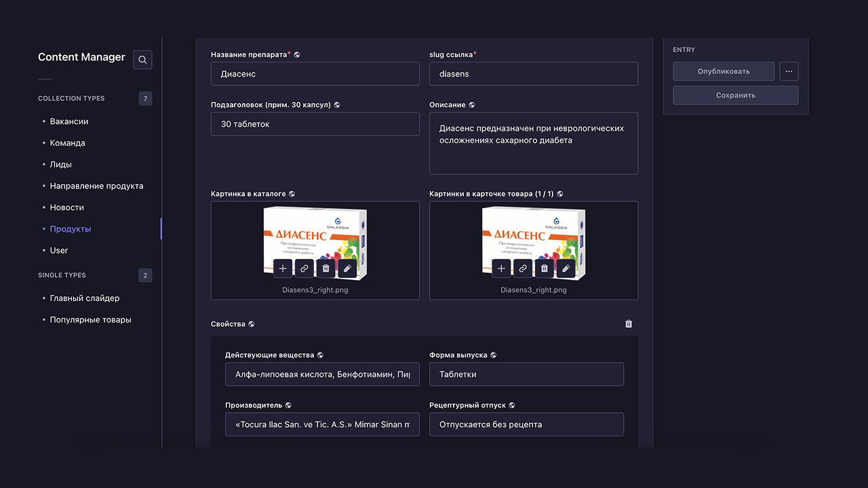868x488 pixels.
Task: Click globe icon next to Рецептурный отпуск
Action: 512,405
